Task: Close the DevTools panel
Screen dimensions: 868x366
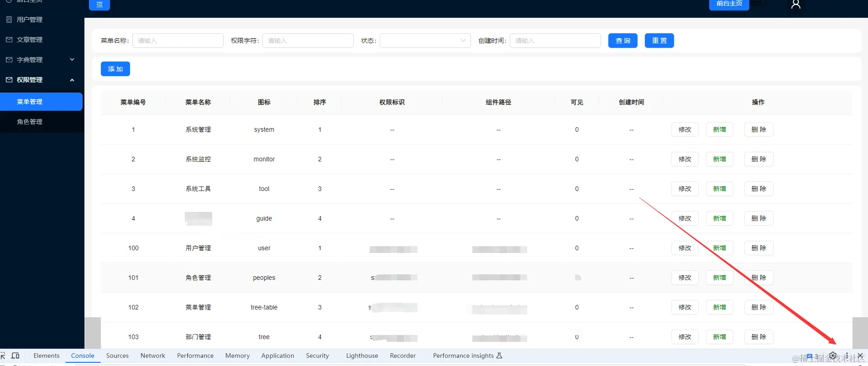Action: tap(860, 356)
